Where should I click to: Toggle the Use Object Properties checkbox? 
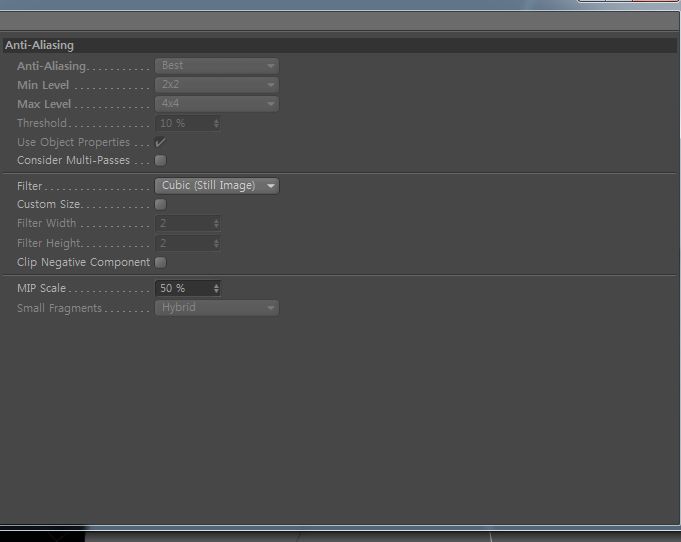(x=160, y=142)
